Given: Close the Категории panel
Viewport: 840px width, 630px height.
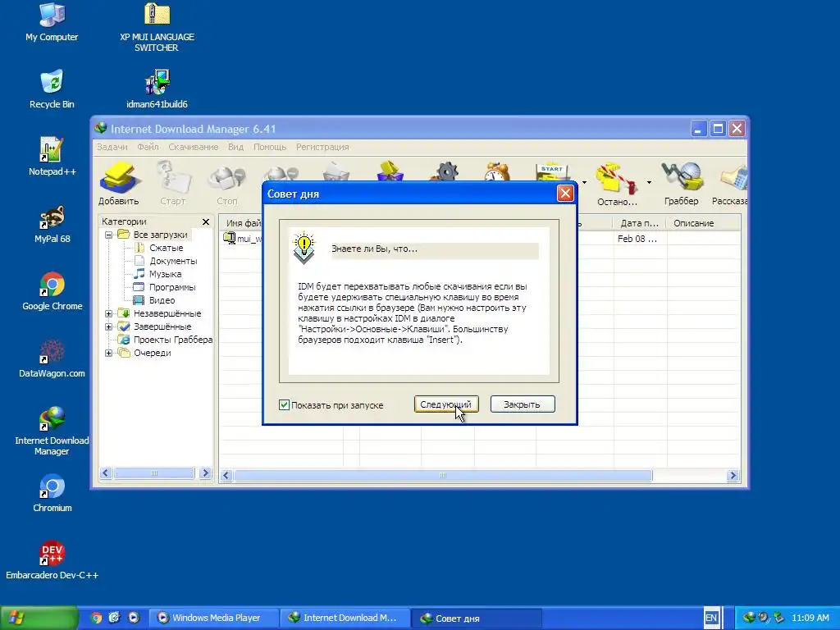Looking at the screenshot, I should point(206,221).
